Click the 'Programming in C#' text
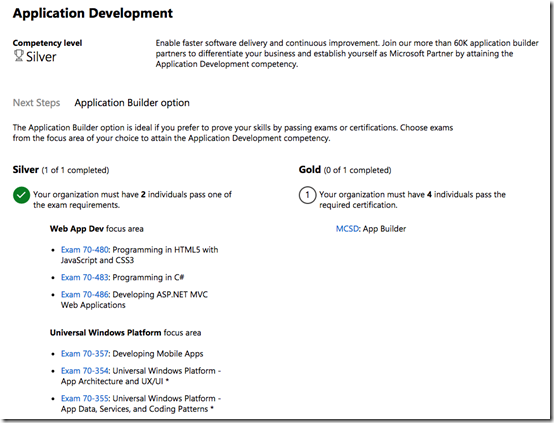The height and width of the screenshot is (423, 554). pyautogui.click(x=148, y=277)
